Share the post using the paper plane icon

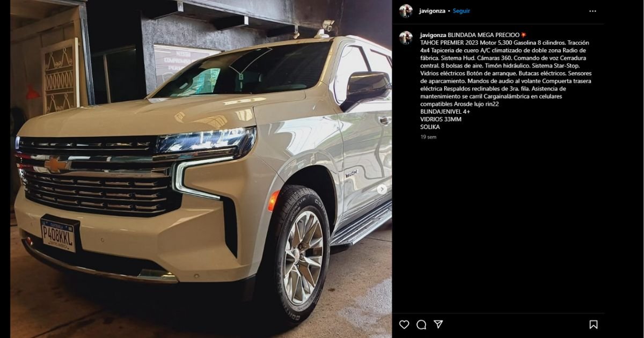point(438,325)
